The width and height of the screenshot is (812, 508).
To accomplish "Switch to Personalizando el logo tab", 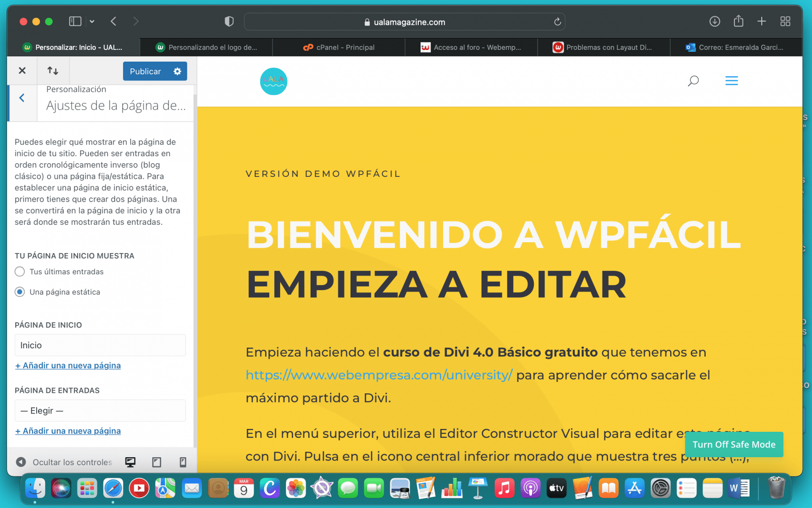I will tap(206, 47).
